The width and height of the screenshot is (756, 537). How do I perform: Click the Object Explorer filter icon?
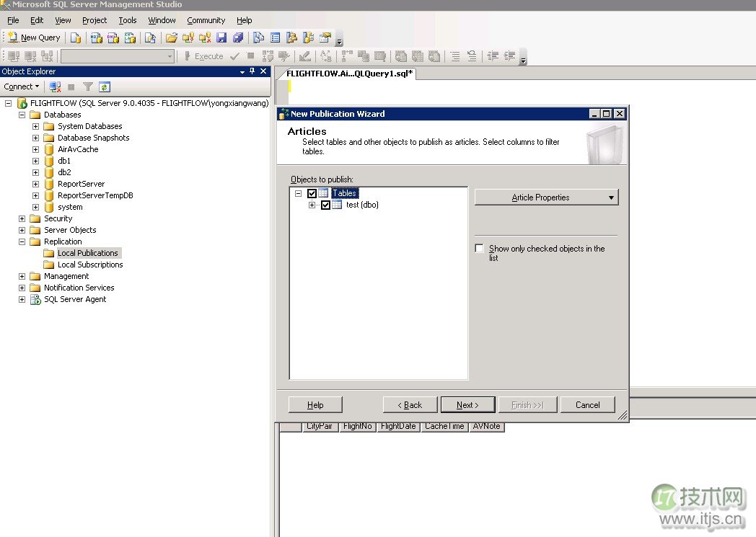pyautogui.click(x=88, y=86)
